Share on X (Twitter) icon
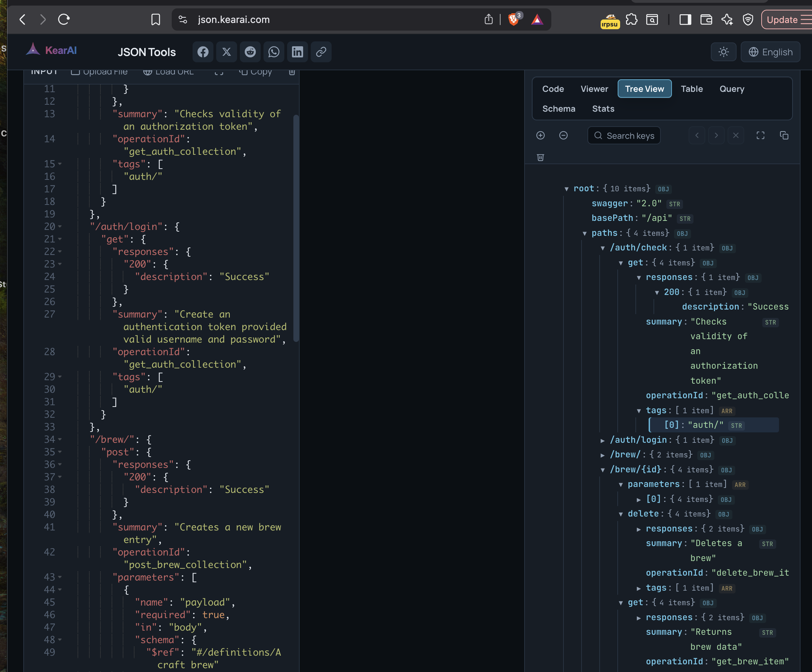The width and height of the screenshot is (812, 672). coord(226,52)
